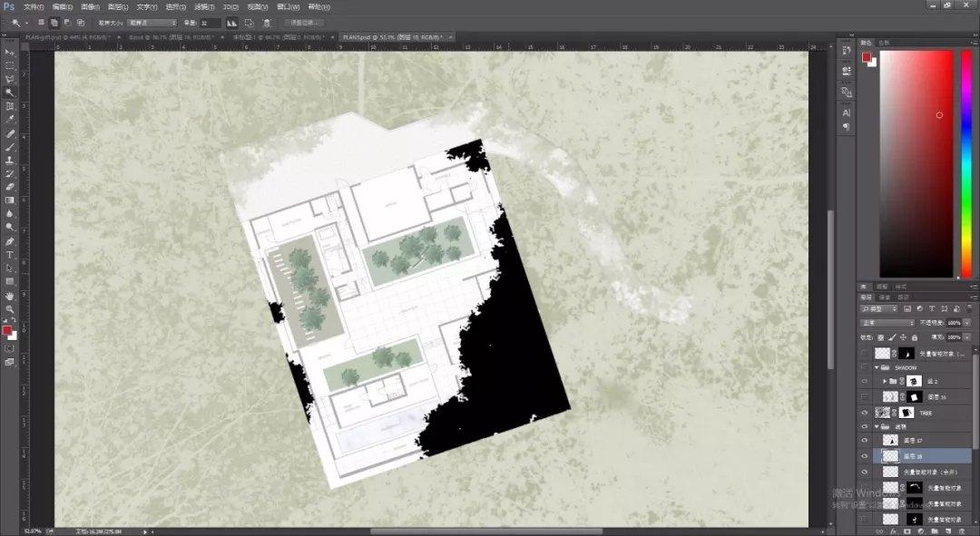This screenshot has width=980, height=536.
Task: Add a layer style (fx)
Action: click(x=893, y=531)
